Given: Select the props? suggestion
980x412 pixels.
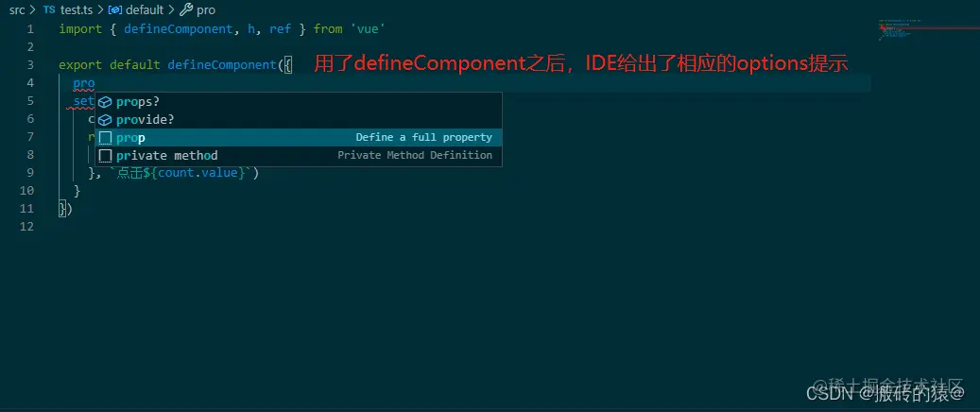Looking at the screenshot, I should (x=299, y=102).
